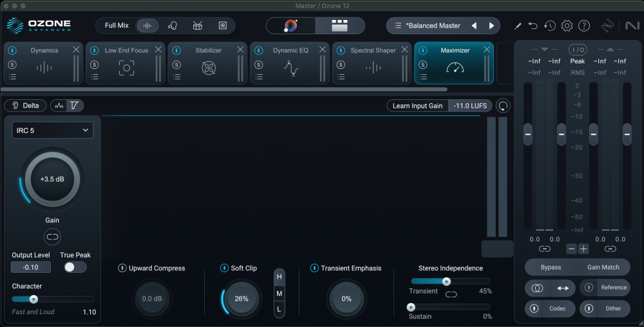
Task: Solo the Stabilizer module
Action: [x=176, y=64]
